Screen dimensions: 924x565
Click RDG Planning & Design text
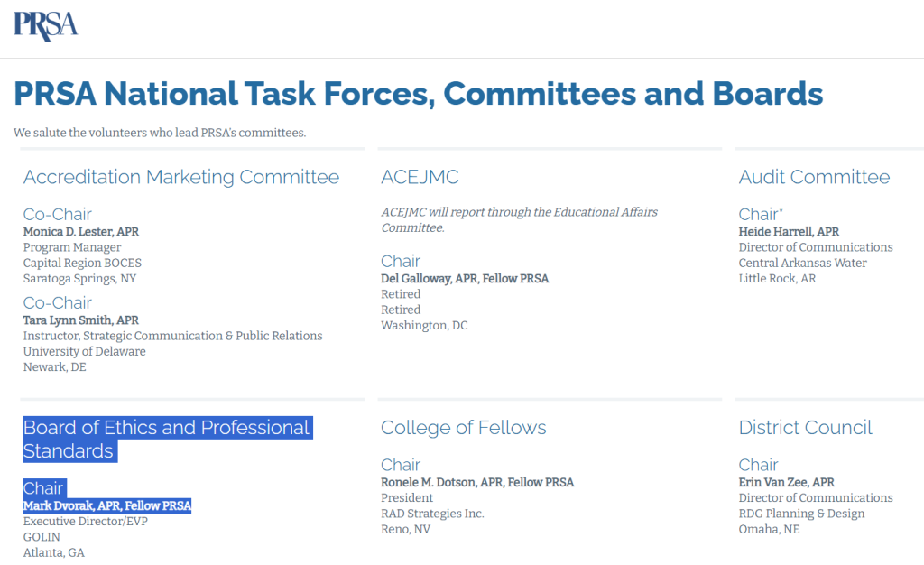pos(801,514)
